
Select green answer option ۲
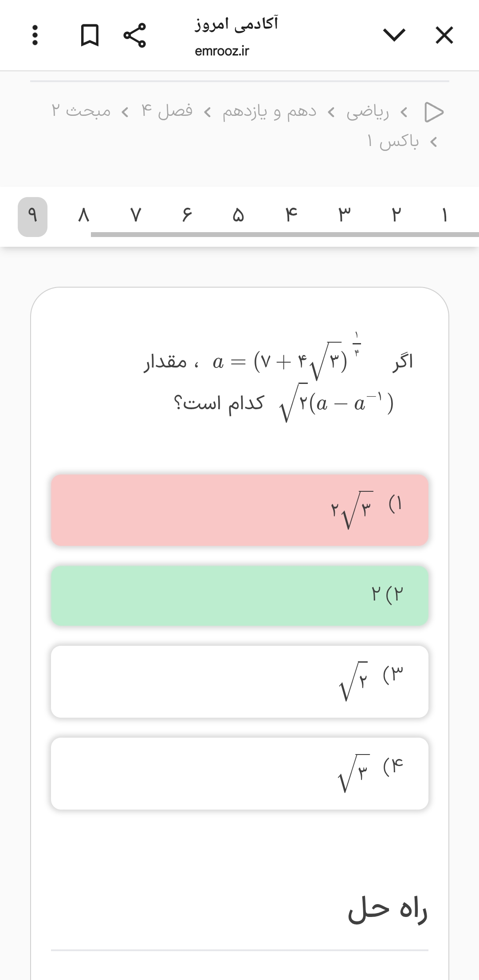(x=239, y=595)
